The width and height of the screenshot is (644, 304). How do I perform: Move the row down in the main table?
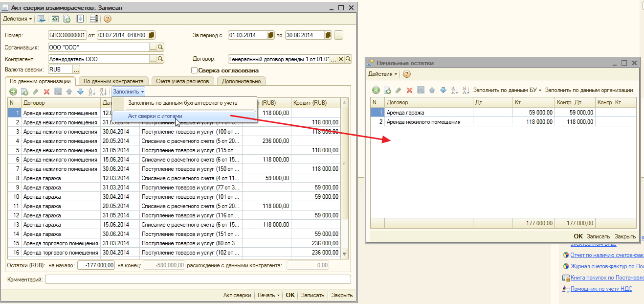(80, 92)
